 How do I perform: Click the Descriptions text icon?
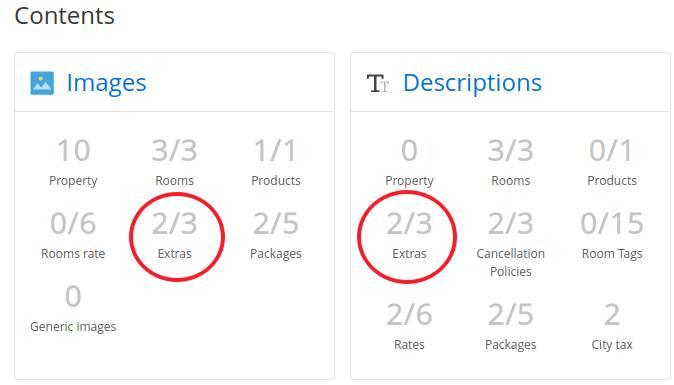pyautogui.click(x=378, y=83)
